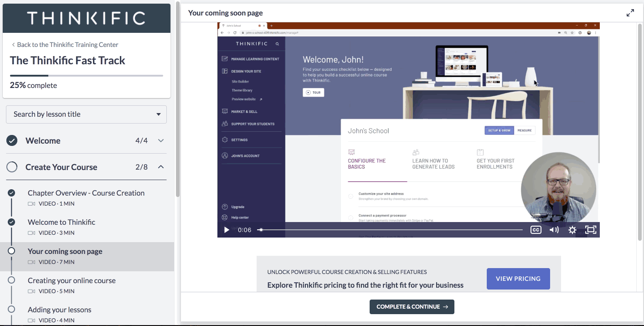Click John's Account icon in video
644x326 pixels.
click(x=225, y=155)
